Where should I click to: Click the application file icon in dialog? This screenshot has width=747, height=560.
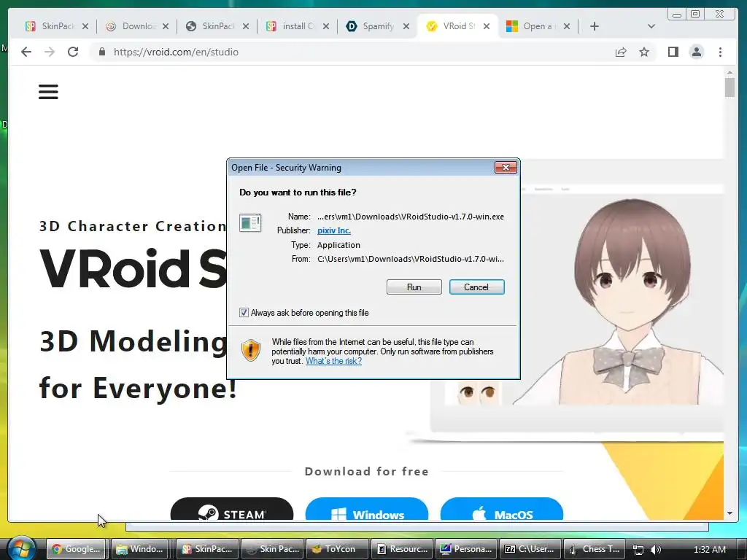251,223
